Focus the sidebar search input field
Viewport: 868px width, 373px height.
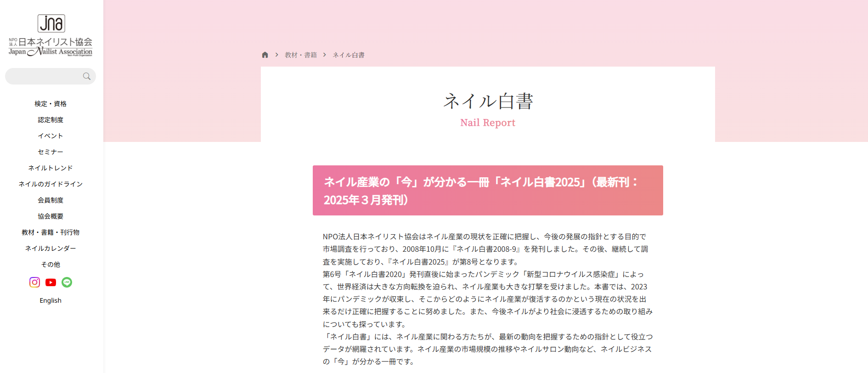pos(45,76)
